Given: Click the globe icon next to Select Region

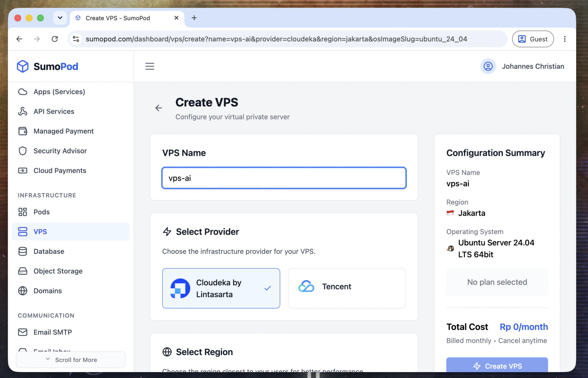Looking at the screenshot, I should 167,352.
